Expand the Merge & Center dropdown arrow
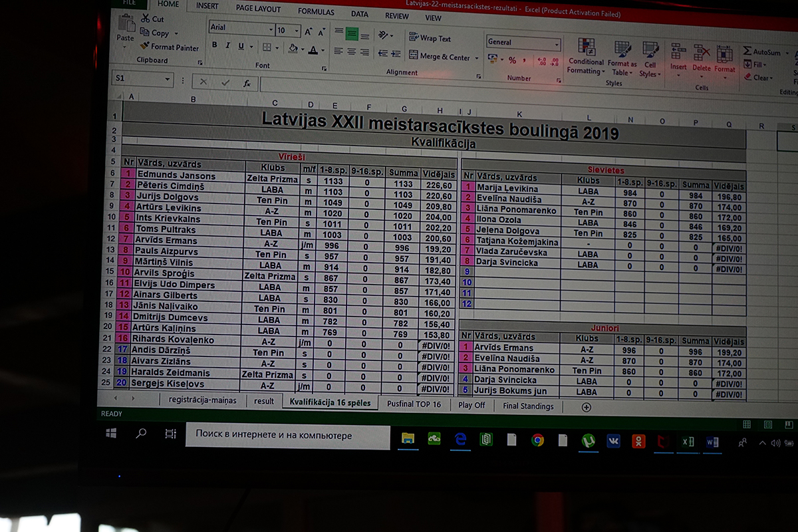This screenshot has width=798, height=532. pos(477,59)
